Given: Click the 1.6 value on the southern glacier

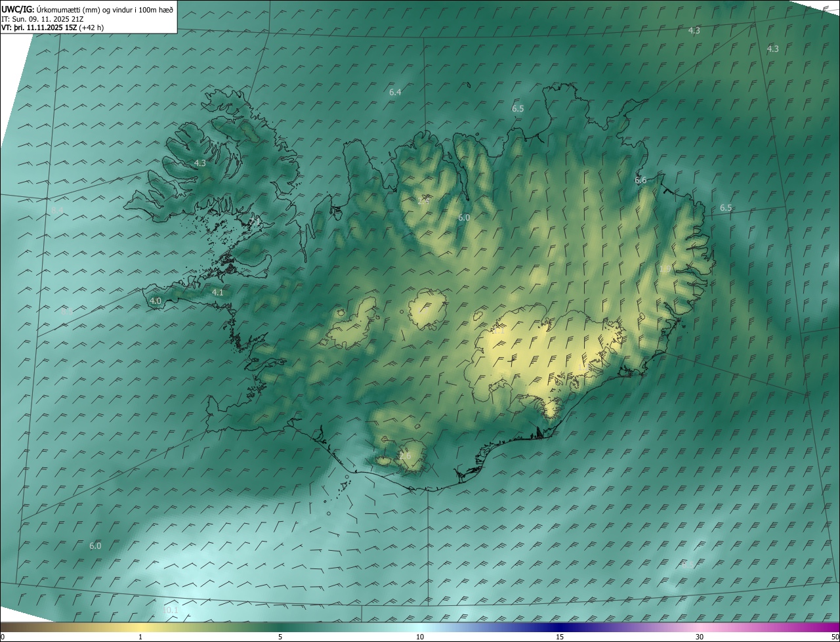Looking at the screenshot, I should tap(405, 456).
